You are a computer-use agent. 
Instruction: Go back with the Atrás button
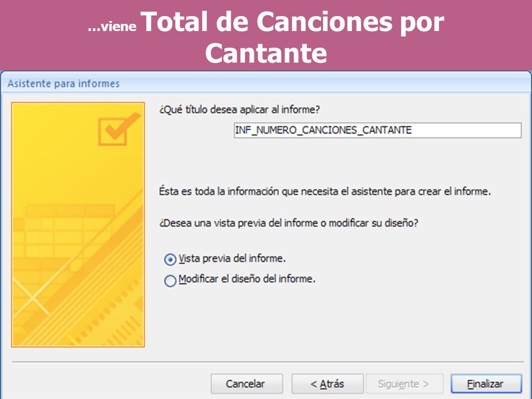tap(327, 383)
